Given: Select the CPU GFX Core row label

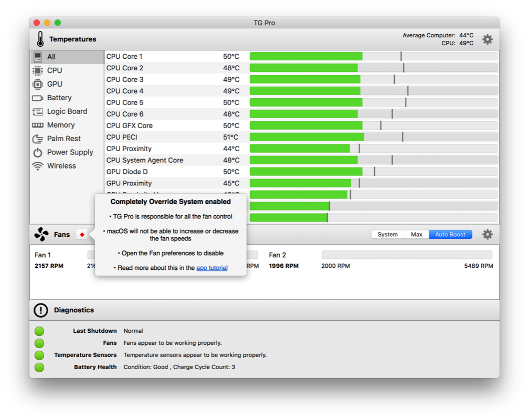Looking at the screenshot, I should pos(130,125).
